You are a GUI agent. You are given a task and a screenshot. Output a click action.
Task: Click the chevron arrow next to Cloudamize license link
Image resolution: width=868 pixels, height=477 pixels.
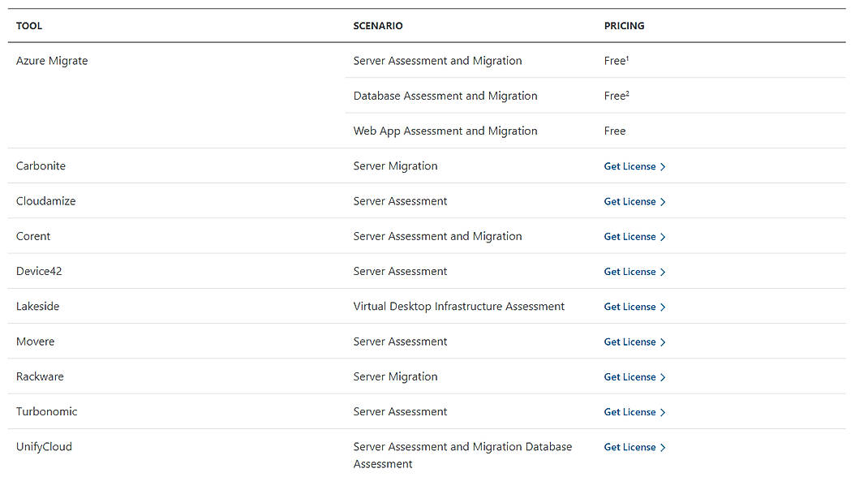[x=663, y=201]
